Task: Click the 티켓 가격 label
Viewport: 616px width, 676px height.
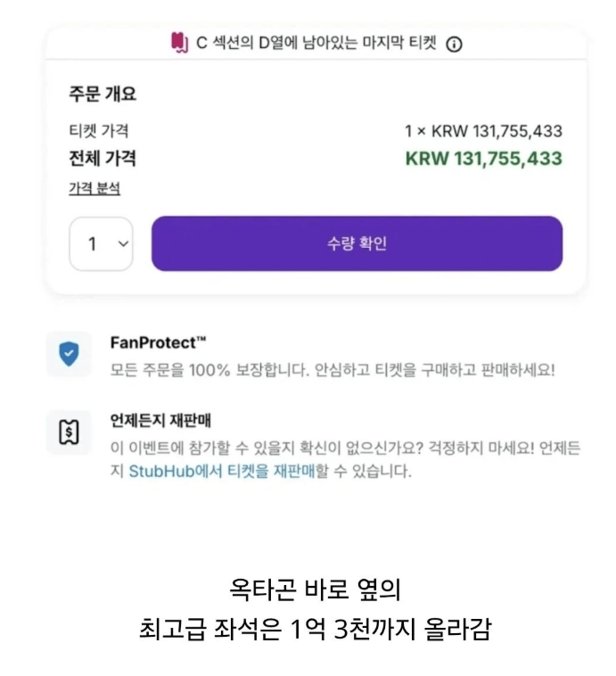Action: coord(99,131)
